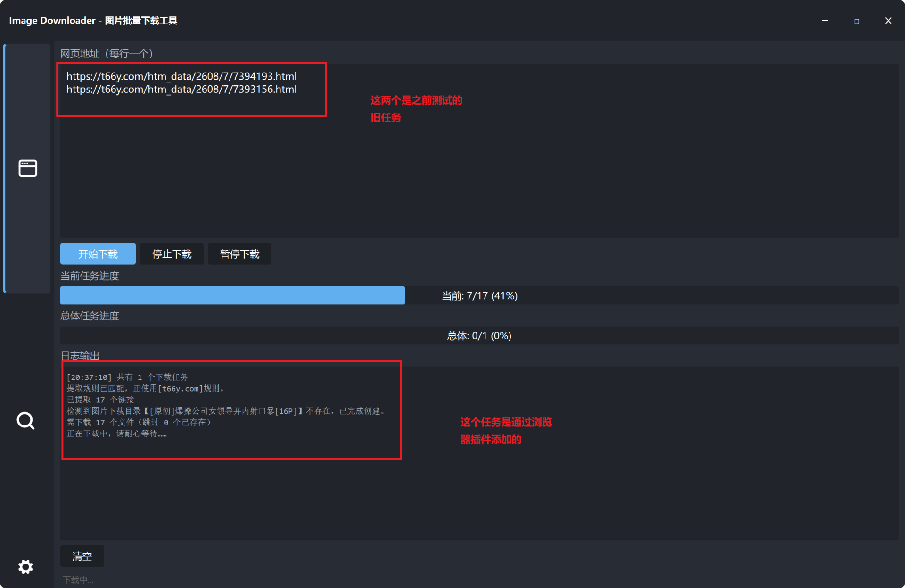905x588 pixels.
Task: Click the 停止下载 button
Action: click(172, 254)
